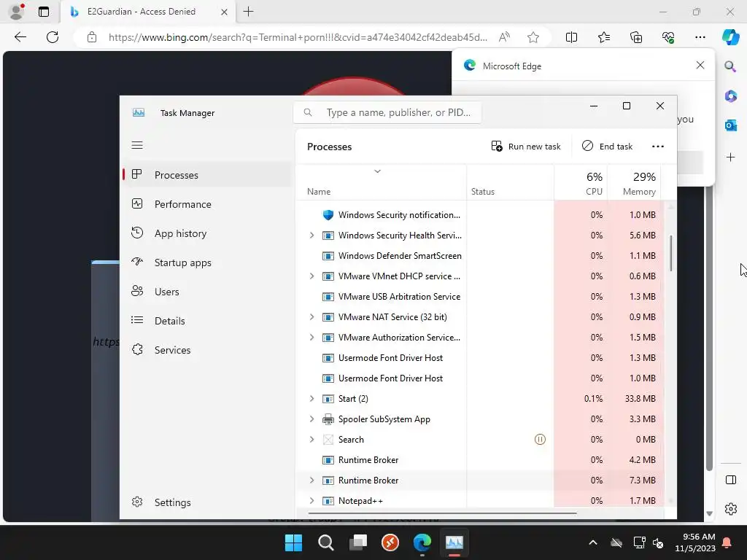This screenshot has width=747, height=560.
Task: Refresh the Edge page
Action: [x=53, y=37]
